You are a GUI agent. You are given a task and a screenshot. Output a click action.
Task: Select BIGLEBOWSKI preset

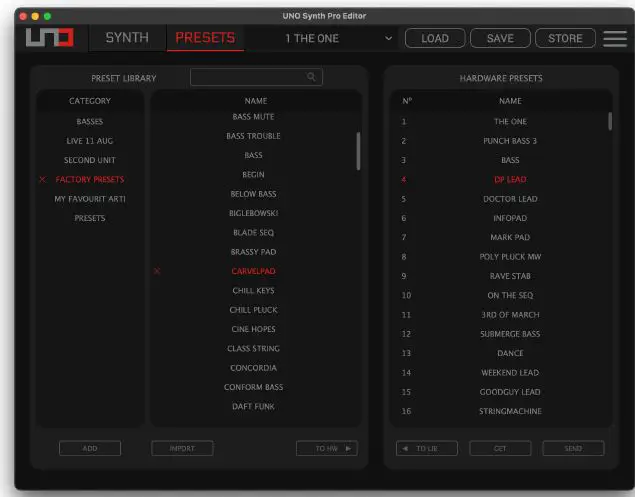(x=254, y=213)
